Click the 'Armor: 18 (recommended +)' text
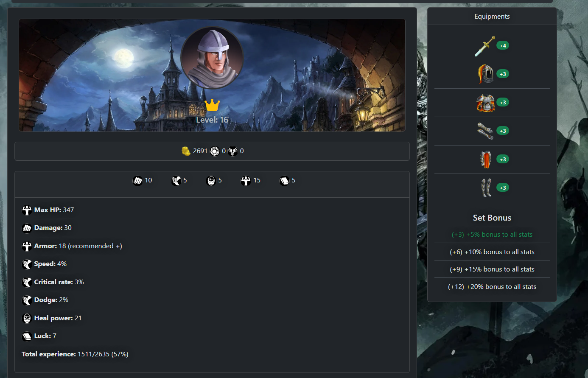 (78, 246)
